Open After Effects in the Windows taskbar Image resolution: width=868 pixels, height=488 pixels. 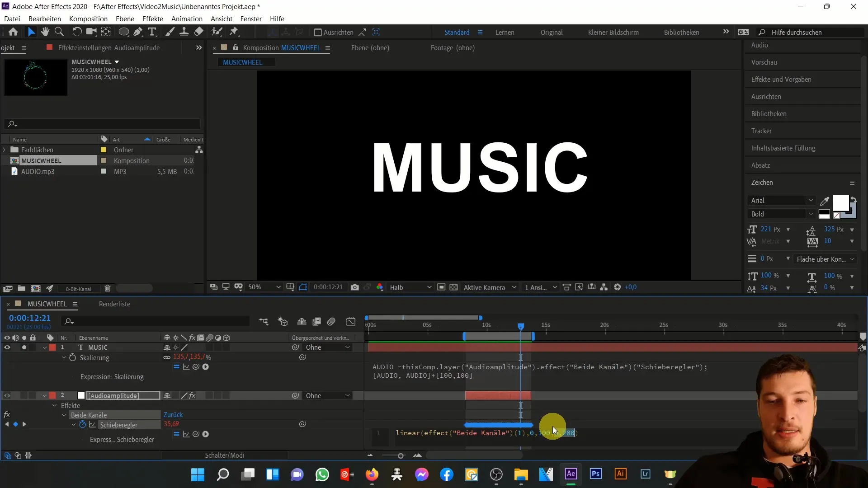[x=571, y=474]
